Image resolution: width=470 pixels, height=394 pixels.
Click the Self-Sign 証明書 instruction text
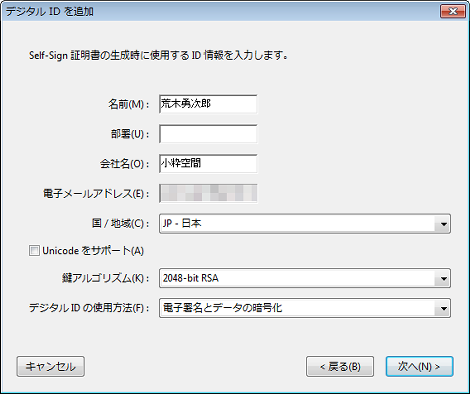coord(158,55)
